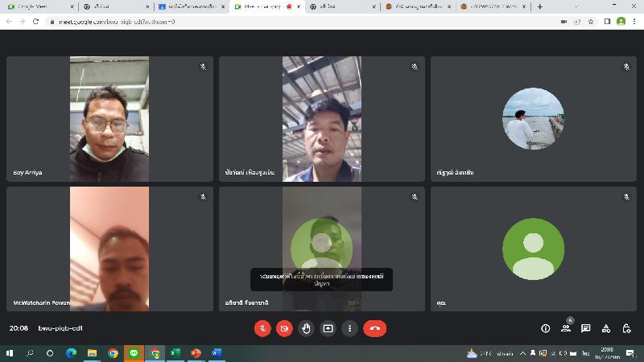Show the participants people panel
The image size is (644, 362).
tap(566, 328)
